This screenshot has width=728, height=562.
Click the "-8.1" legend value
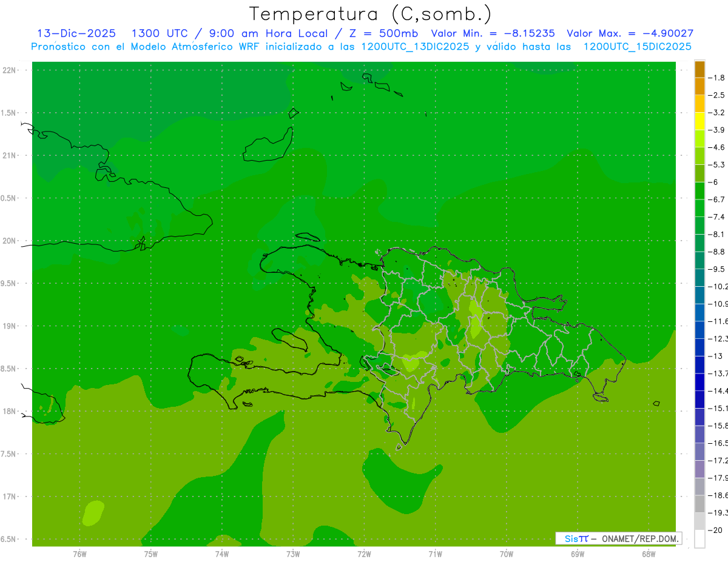pyautogui.click(x=717, y=234)
